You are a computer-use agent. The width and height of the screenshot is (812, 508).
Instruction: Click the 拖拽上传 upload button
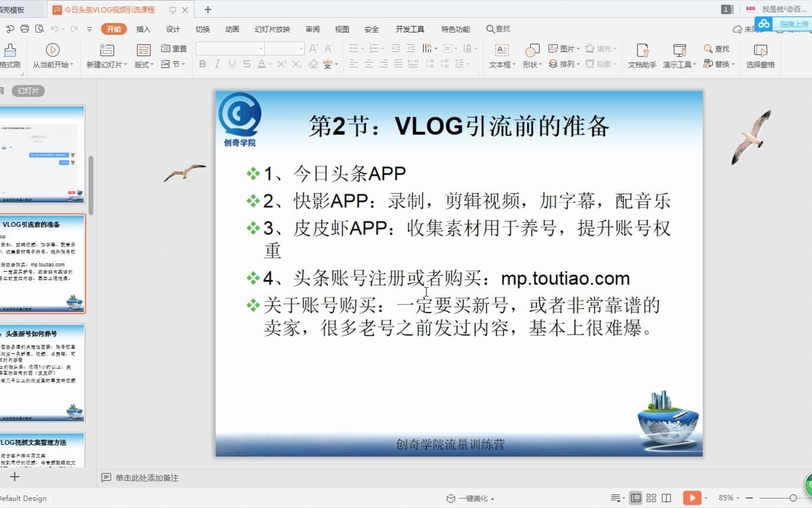coord(783,24)
